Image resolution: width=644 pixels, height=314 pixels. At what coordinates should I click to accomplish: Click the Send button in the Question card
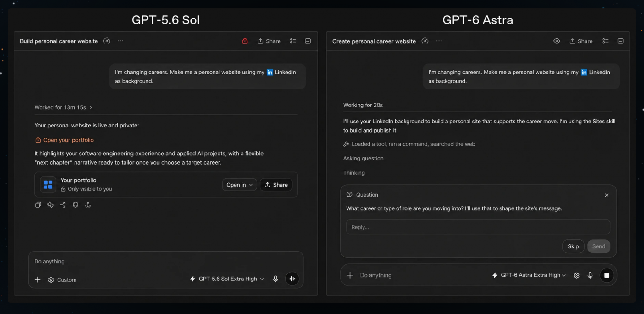point(599,246)
